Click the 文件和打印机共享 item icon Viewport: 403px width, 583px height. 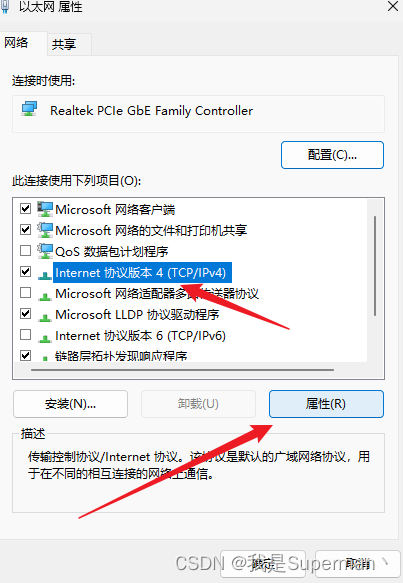point(45,230)
